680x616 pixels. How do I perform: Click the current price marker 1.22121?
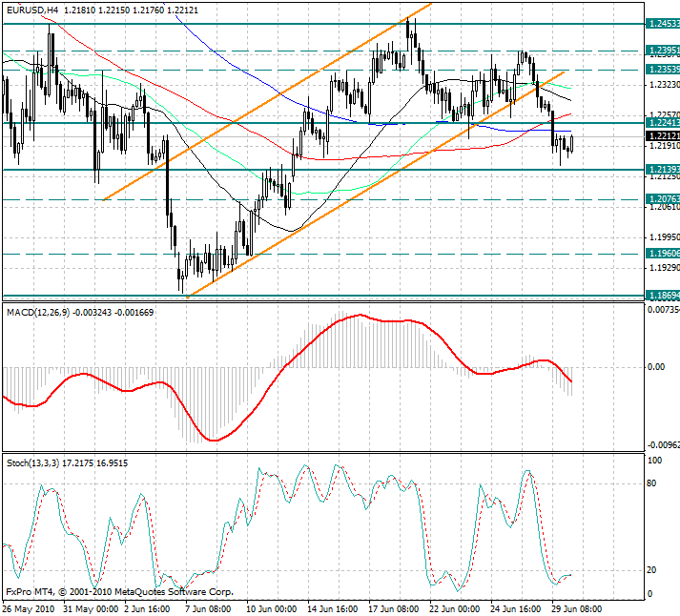point(662,136)
